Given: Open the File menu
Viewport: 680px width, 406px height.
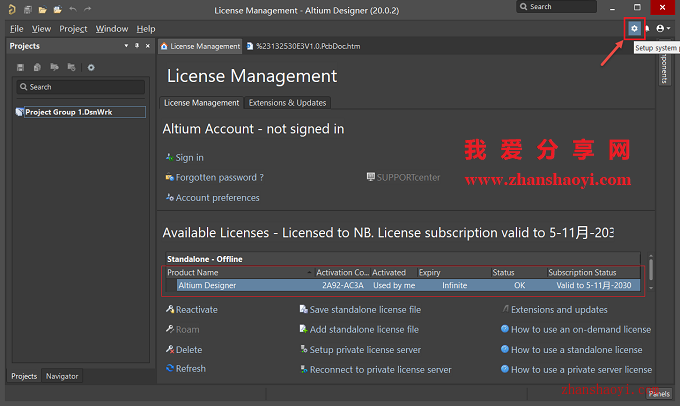Looking at the screenshot, I should point(16,29).
